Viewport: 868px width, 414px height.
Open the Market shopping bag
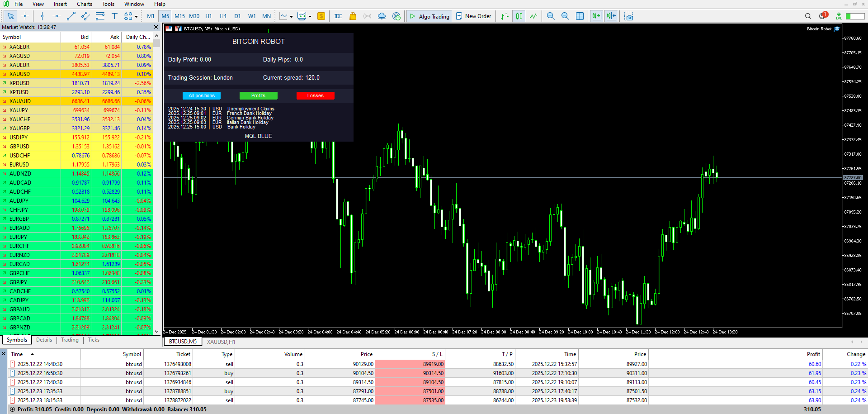coord(353,16)
